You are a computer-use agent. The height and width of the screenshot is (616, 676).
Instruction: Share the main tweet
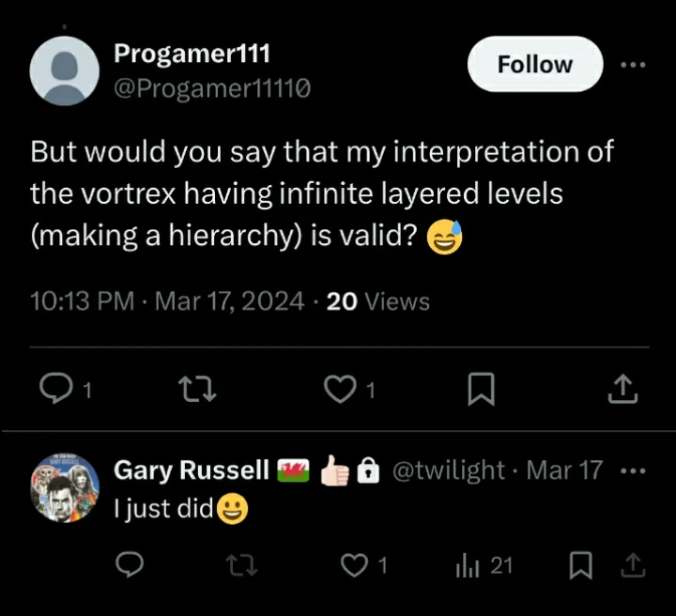coord(622,389)
